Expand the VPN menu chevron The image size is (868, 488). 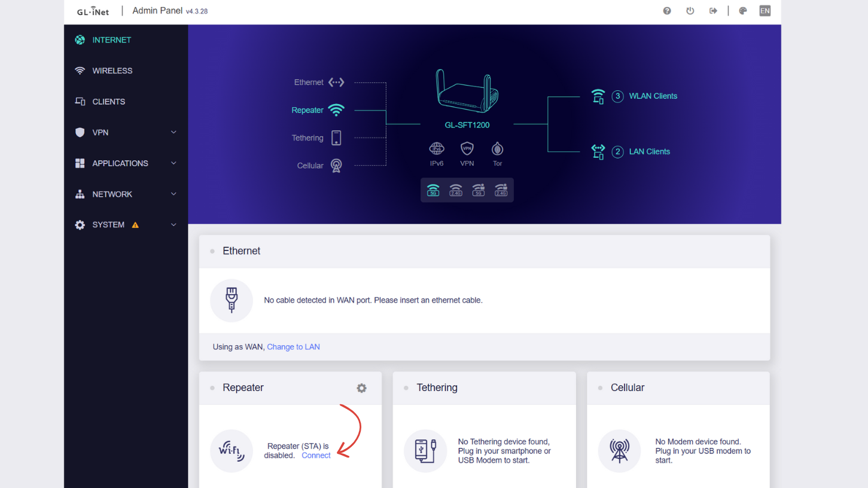tap(173, 132)
